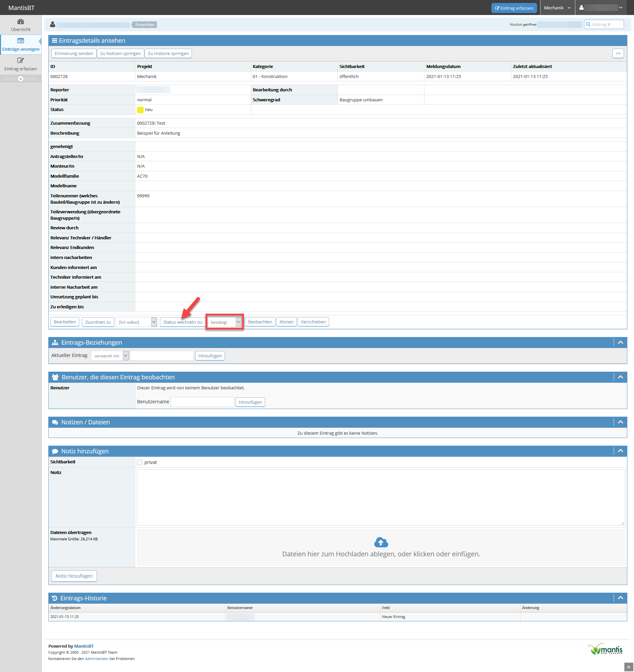
Task: Open the verwandt mit relationship dropdown
Action: 110,356
